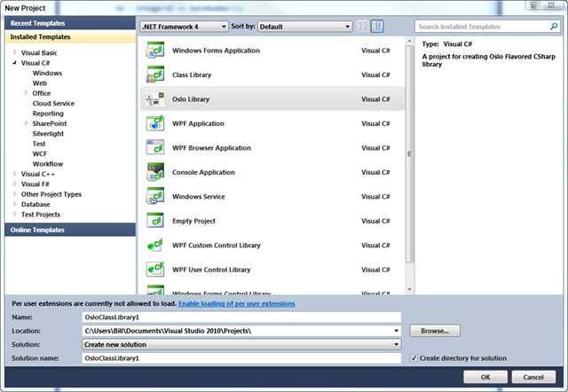Expand the SharePoint tree node
This screenshot has height=392, width=568.
tap(27, 123)
